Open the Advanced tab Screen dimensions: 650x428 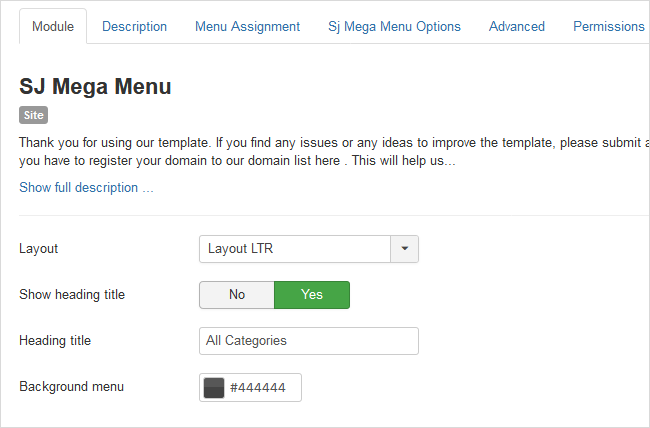(517, 26)
